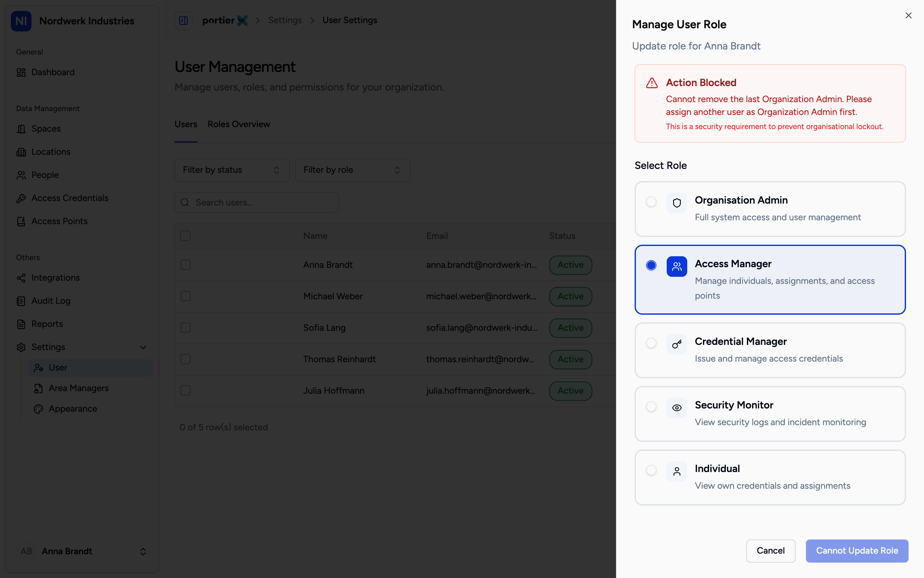Click the People sidebar icon
924x578 pixels.
pos(21,175)
